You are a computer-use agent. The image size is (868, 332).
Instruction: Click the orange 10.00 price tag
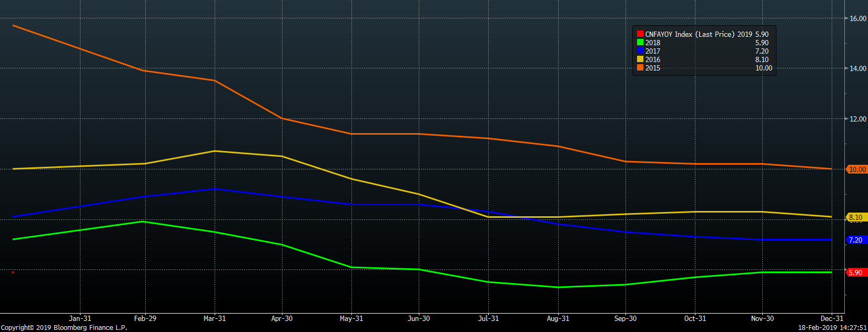857,169
